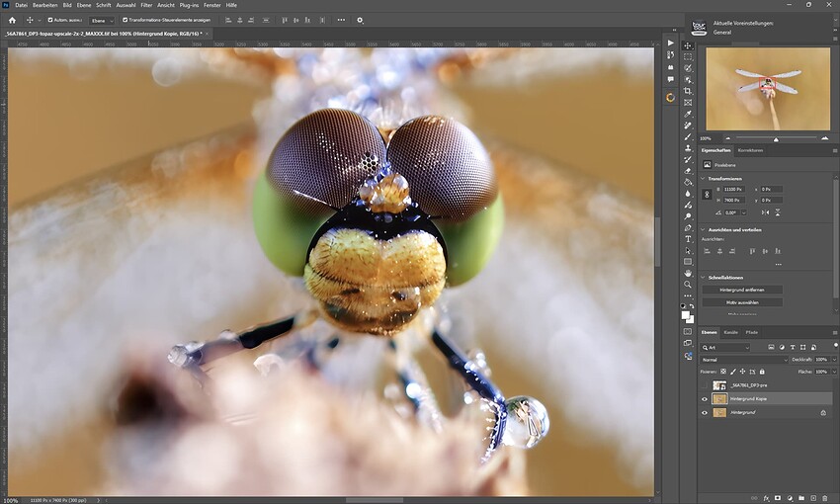Open the 'Normal' blend mode dropdown
Viewport: 840px width, 504px height.
[744, 360]
